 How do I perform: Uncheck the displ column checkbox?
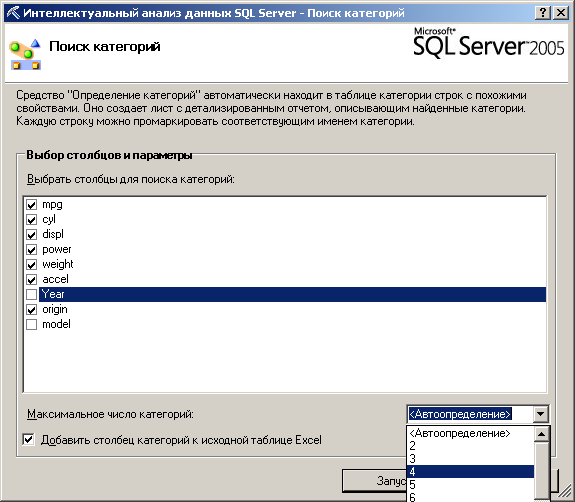click(32, 235)
